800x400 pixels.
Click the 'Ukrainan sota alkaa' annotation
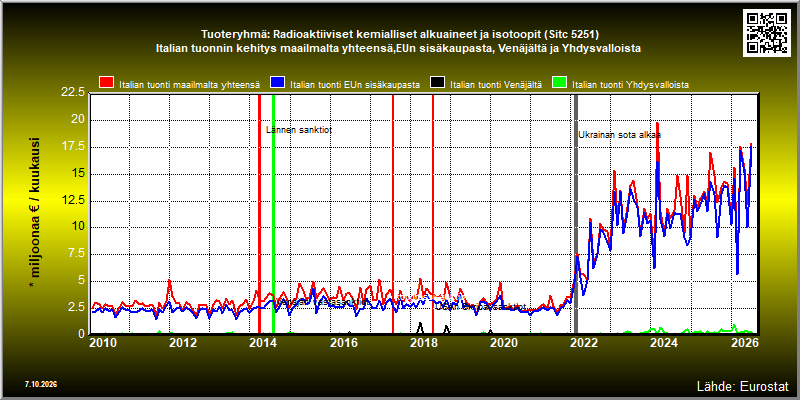tap(619, 135)
